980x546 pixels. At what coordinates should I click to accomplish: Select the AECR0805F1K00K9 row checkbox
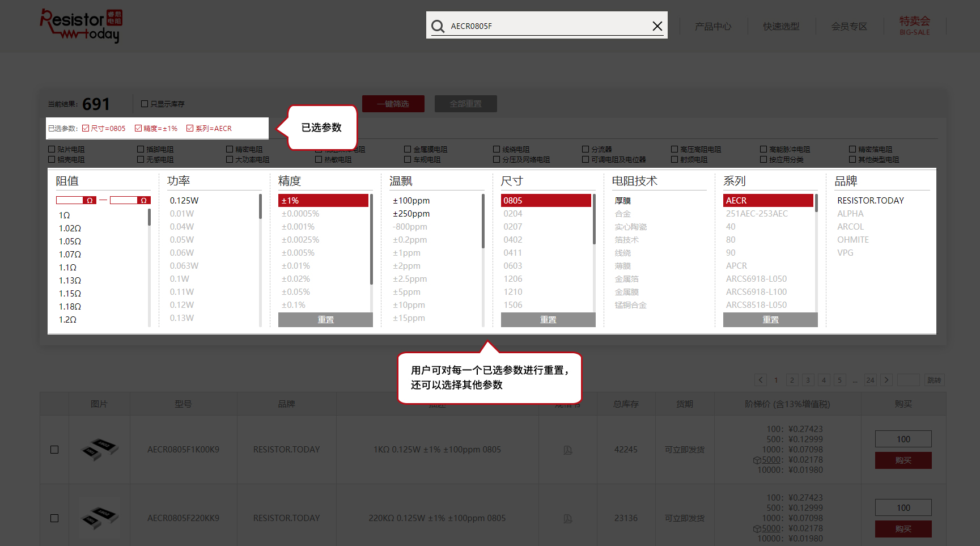click(x=54, y=450)
